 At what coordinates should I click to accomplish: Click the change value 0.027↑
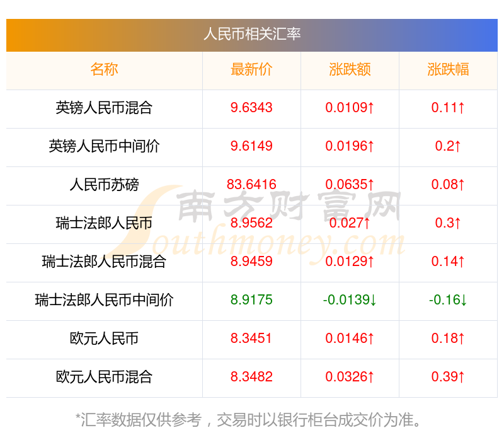tap(350, 223)
